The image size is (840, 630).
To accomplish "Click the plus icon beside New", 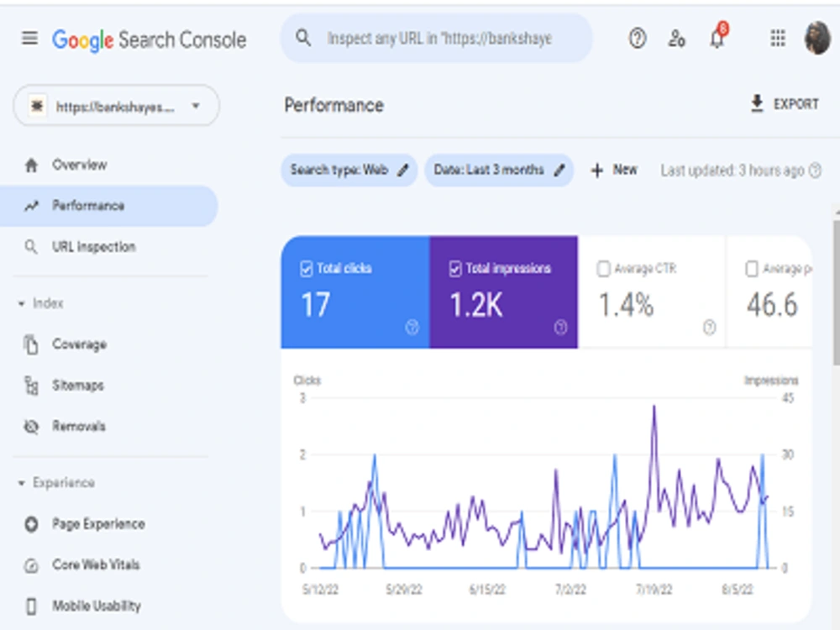I will (x=596, y=171).
